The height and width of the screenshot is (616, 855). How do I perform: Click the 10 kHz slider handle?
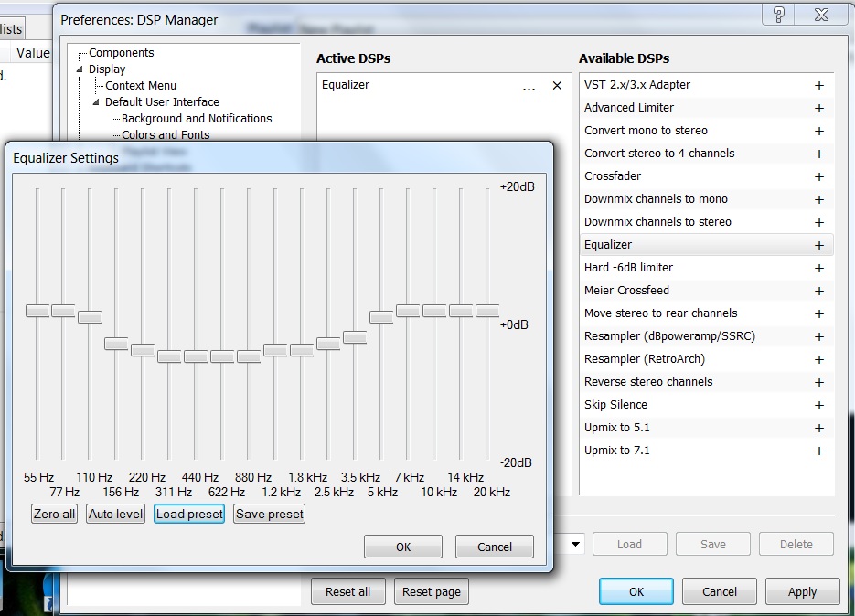pos(434,311)
